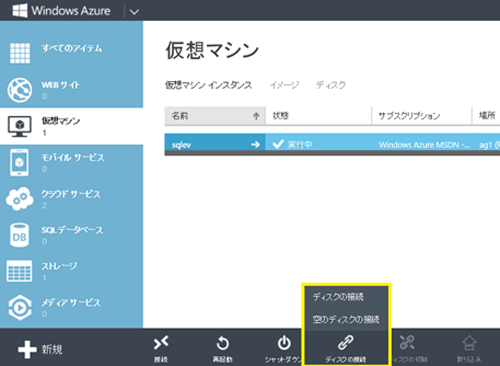Switch to the イメージ tab

(x=284, y=85)
